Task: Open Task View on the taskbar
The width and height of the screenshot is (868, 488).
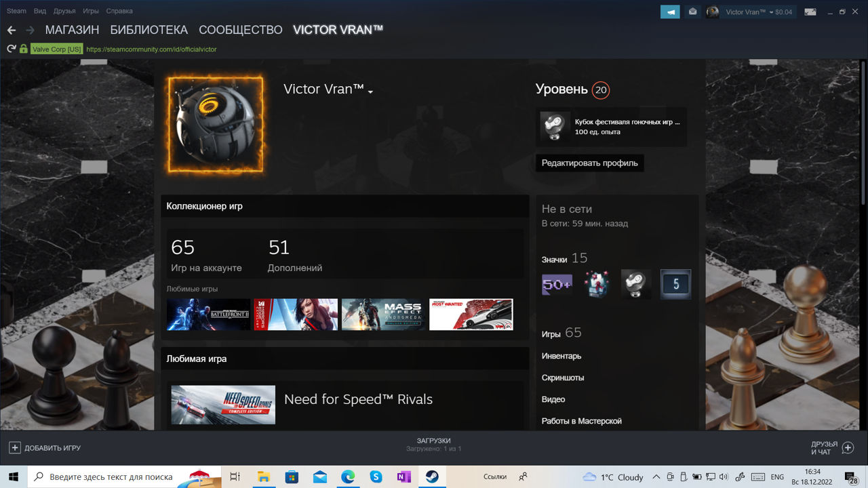Action: click(x=235, y=476)
